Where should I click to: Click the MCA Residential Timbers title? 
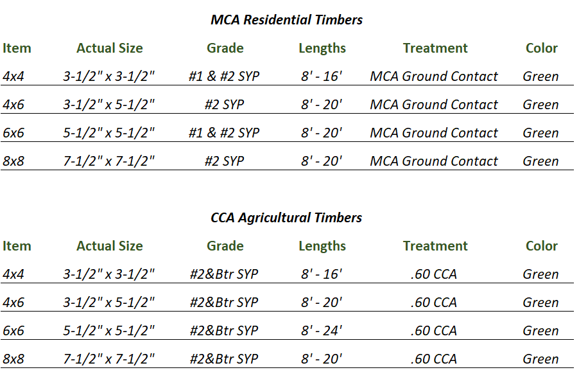tap(286, 20)
